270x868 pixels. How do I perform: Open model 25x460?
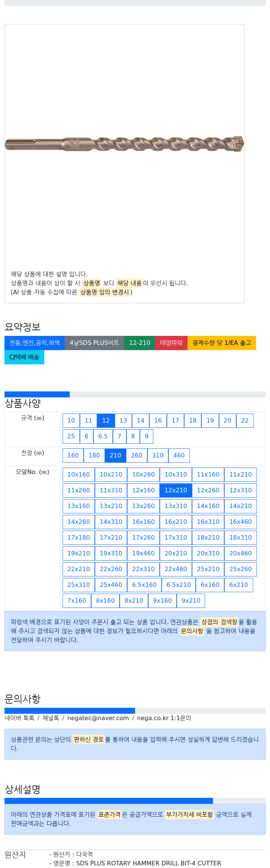pyautogui.click(x=111, y=585)
